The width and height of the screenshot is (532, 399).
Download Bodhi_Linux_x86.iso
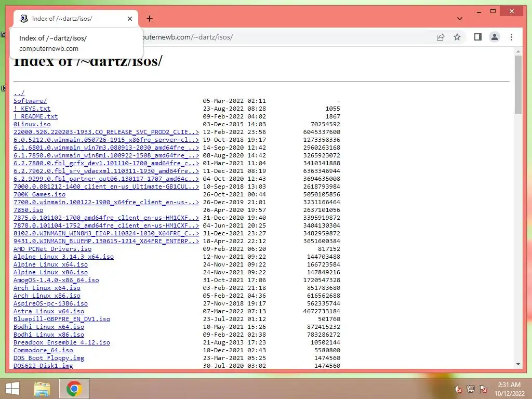48,335
